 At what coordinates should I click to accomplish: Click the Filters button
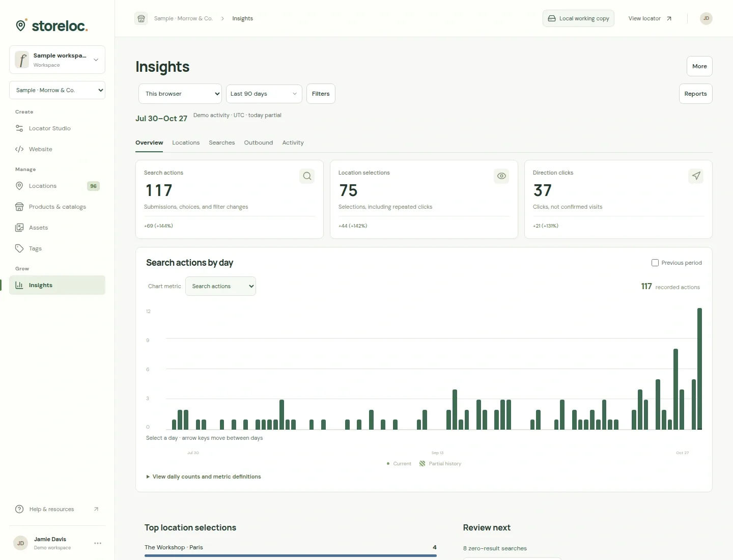click(321, 94)
